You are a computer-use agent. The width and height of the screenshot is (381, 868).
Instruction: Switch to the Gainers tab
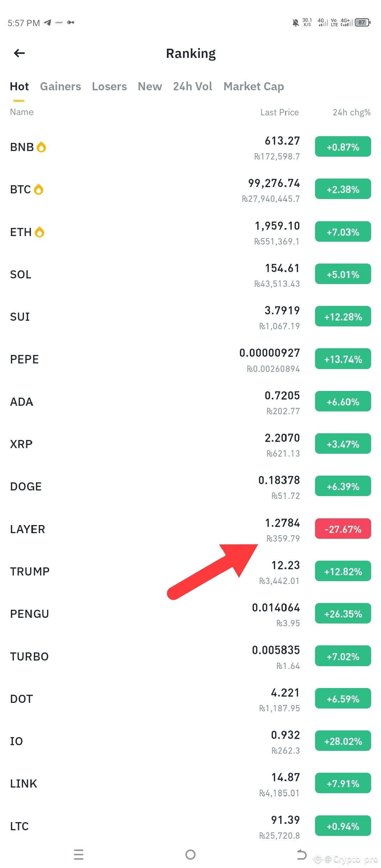pos(60,86)
